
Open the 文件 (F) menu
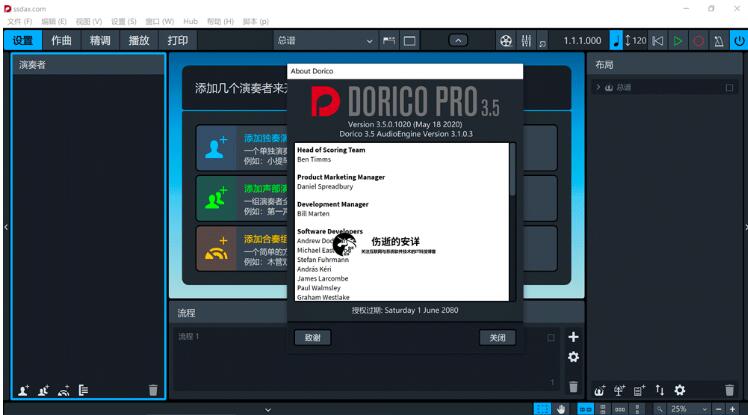click(20, 21)
